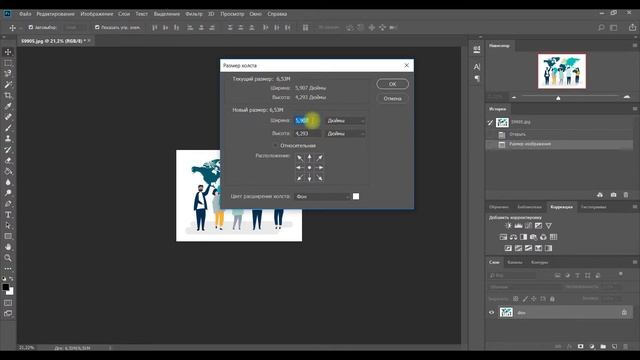Select center anchor point
This screenshot has width=640, height=360.
click(x=309, y=168)
